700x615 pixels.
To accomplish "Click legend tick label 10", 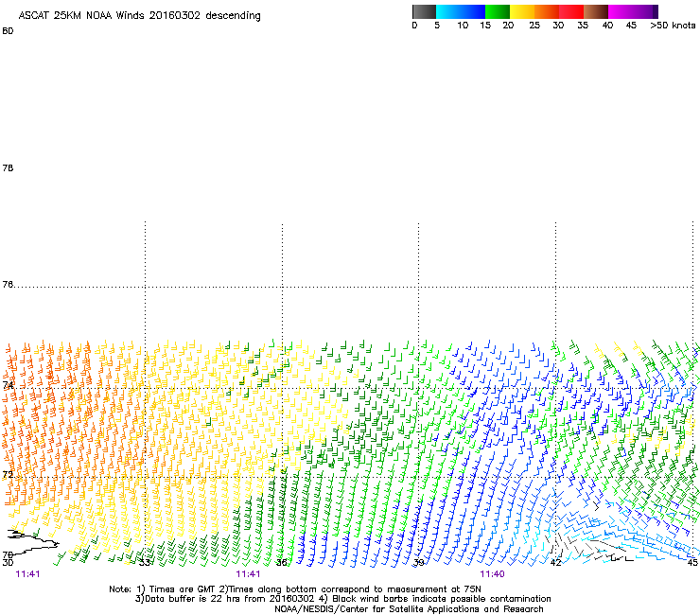I will pyautogui.click(x=463, y=26).
